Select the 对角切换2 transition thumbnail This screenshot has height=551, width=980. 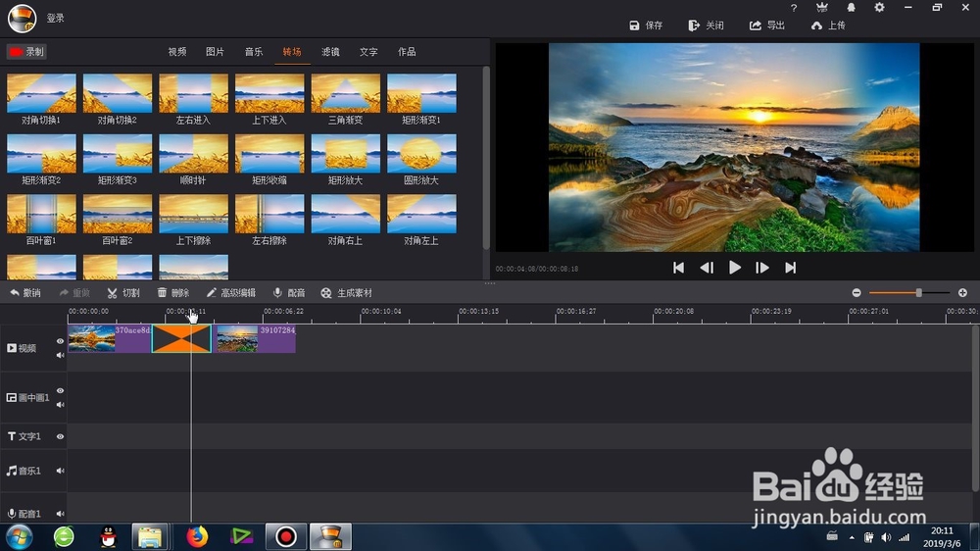click(118, 93)
